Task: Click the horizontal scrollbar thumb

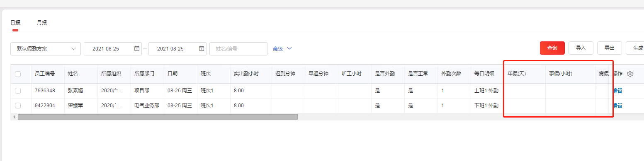Action: 158,117
